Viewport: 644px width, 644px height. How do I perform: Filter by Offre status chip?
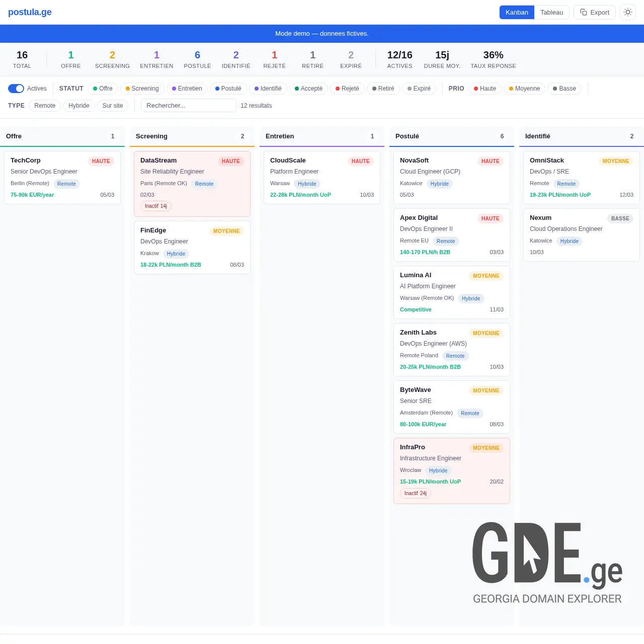(x=103, y=89)
